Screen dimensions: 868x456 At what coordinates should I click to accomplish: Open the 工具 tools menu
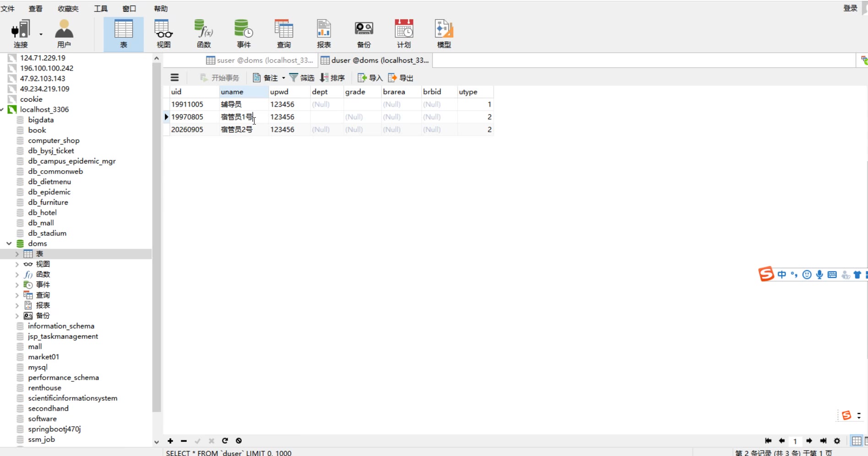(x=101, y=9)
